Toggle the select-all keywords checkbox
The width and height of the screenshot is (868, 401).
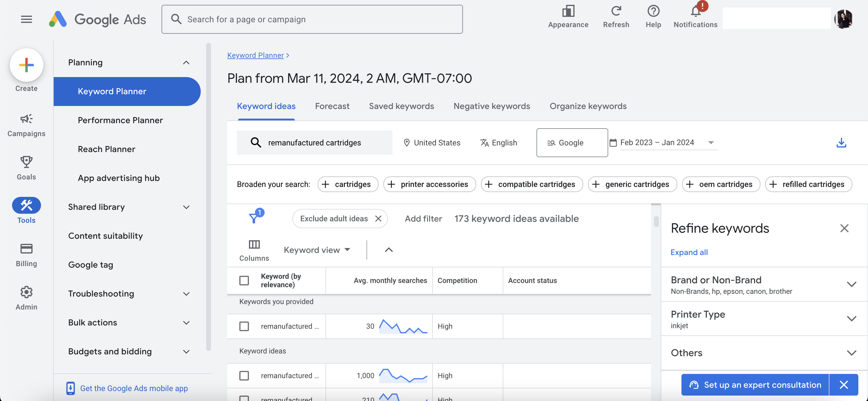click(x=244, y=281)
